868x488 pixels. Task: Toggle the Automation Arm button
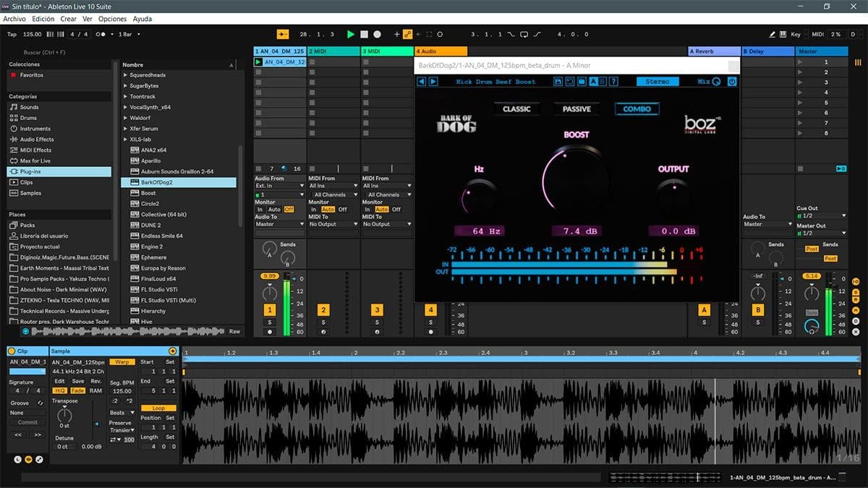(408, 34)
